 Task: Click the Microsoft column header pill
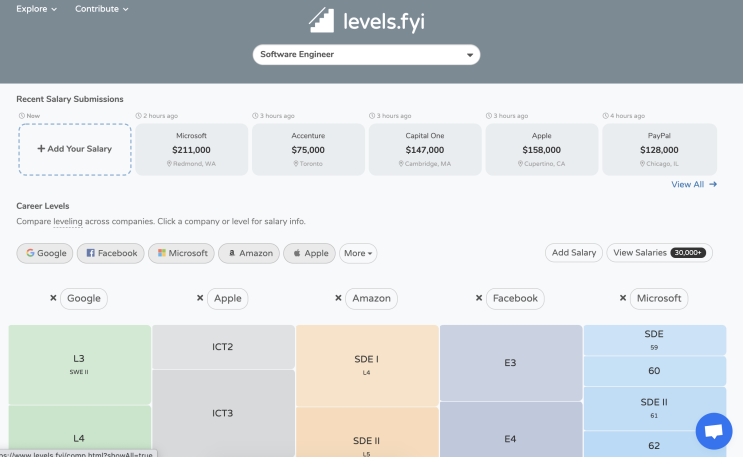(659, 299)
